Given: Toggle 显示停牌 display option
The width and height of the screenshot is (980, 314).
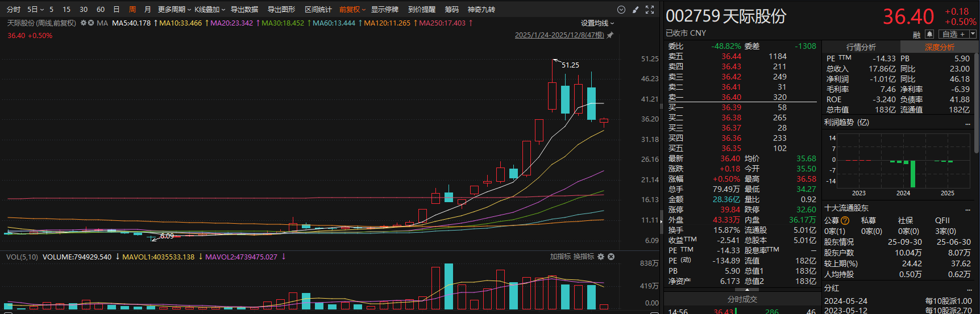Looking at the screenshot, I should (x=385, y=10).
